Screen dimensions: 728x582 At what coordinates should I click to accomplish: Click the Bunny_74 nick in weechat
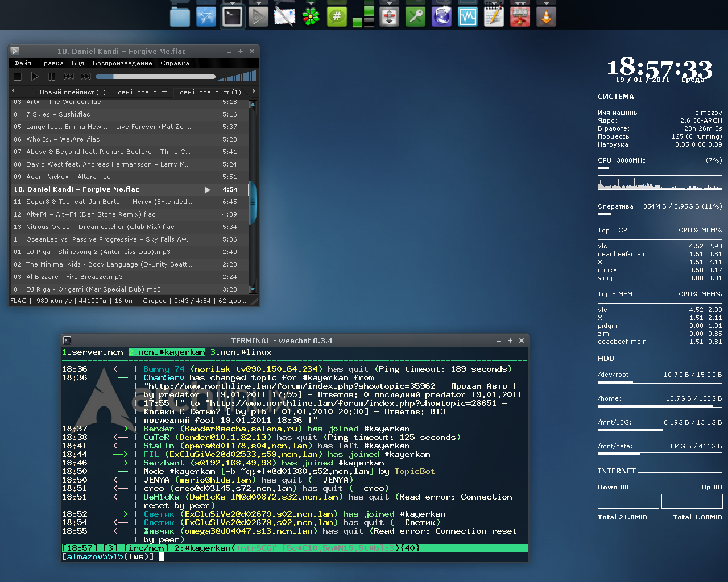164,369
